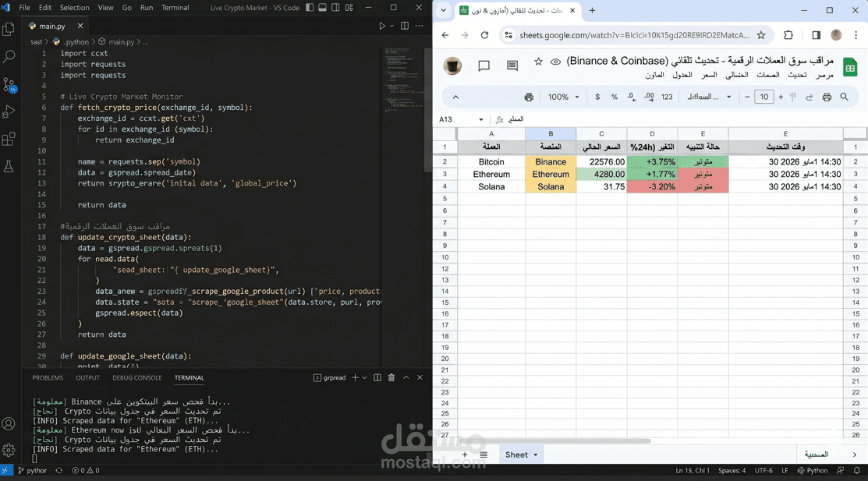Screen dimensions: 868x481
Task: Kill the terminal with trash icon
Action: [391, 377]
